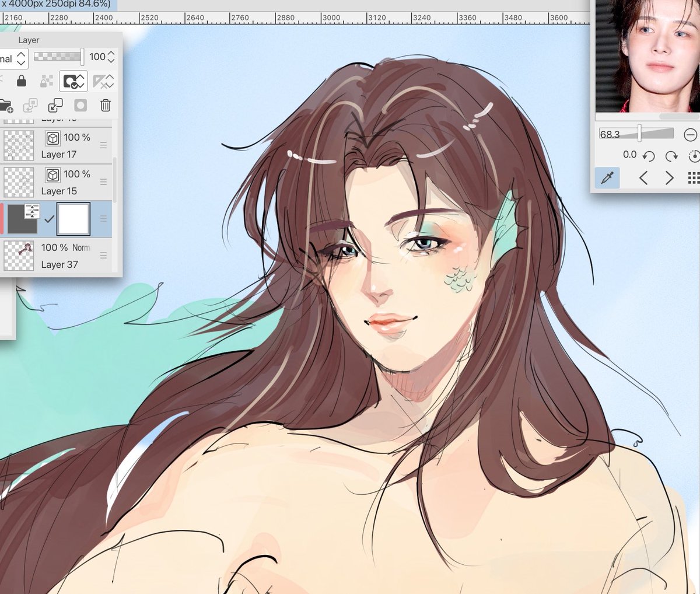The width and height of the screenshot is (700, 594).
Task: Click the Reset rotation icon in Sub View
Action: coord(694,156)
